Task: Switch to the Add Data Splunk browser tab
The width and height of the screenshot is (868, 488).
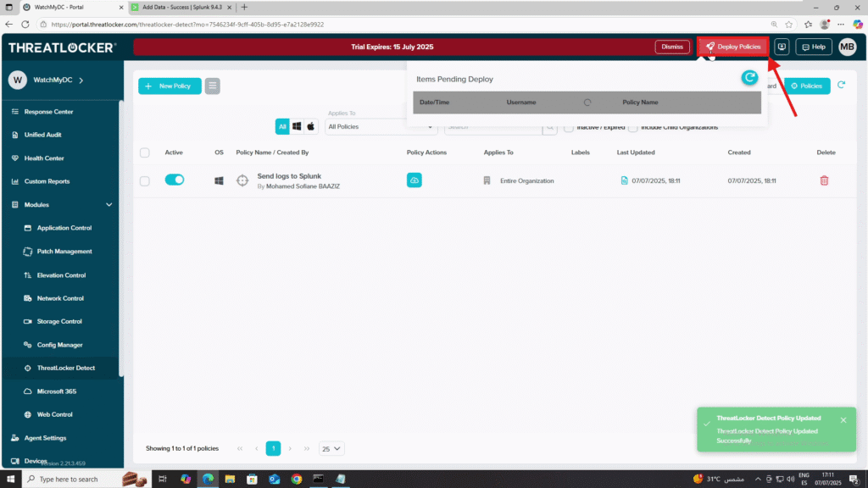Action: (181, 7)
